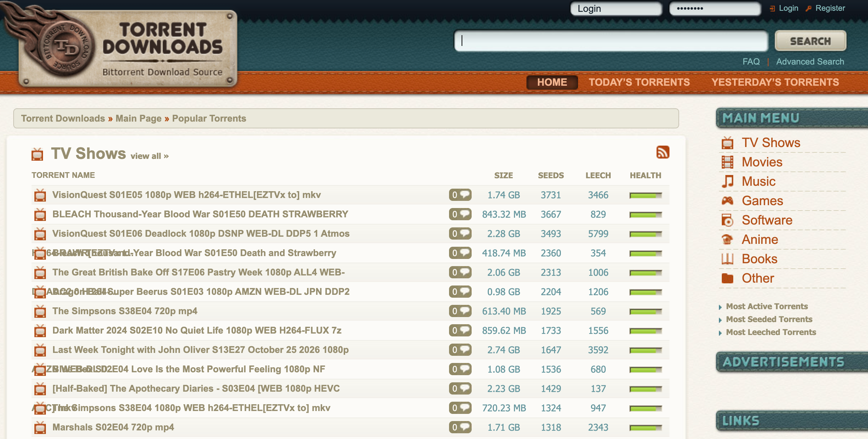Open the TV Shows RSS feed icon

pyautogui.click(x=663, y=152)
